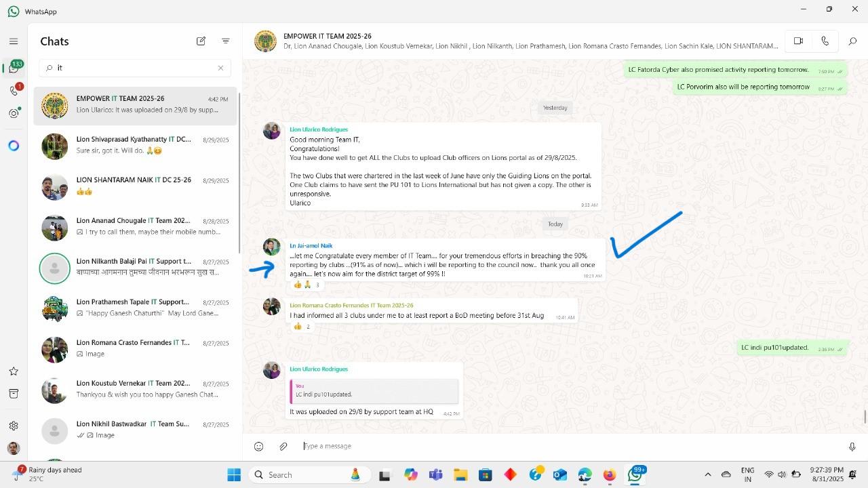Open the Status updates section

pos(14,113)
